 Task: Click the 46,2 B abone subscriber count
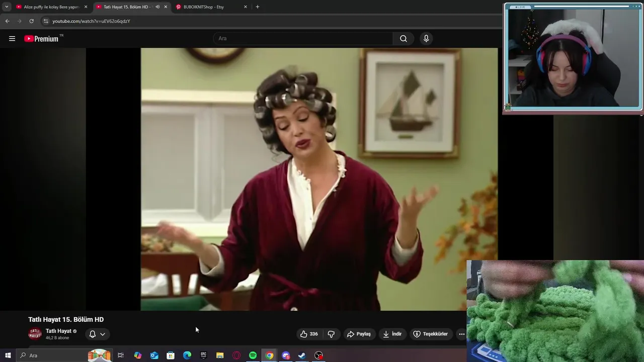click(x=57, y=338)
